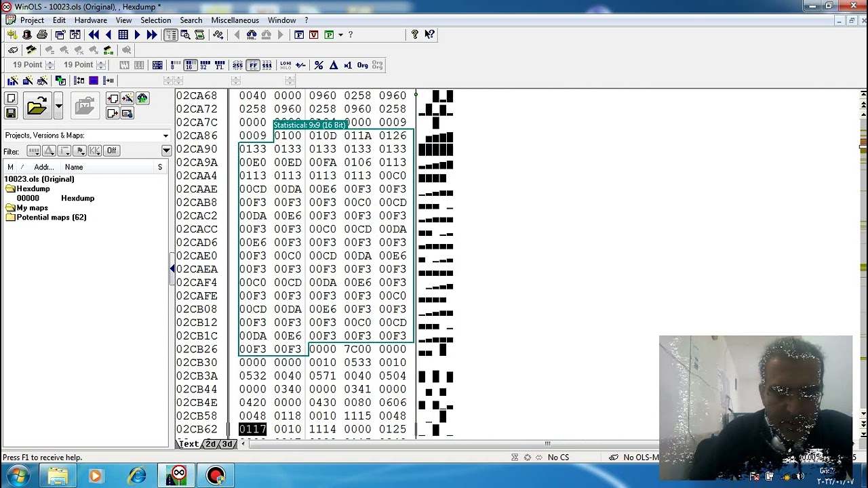Switch to binary 111 display
Image resolution: width=868 pixels, height=488 pixels.
pos(267,65)
